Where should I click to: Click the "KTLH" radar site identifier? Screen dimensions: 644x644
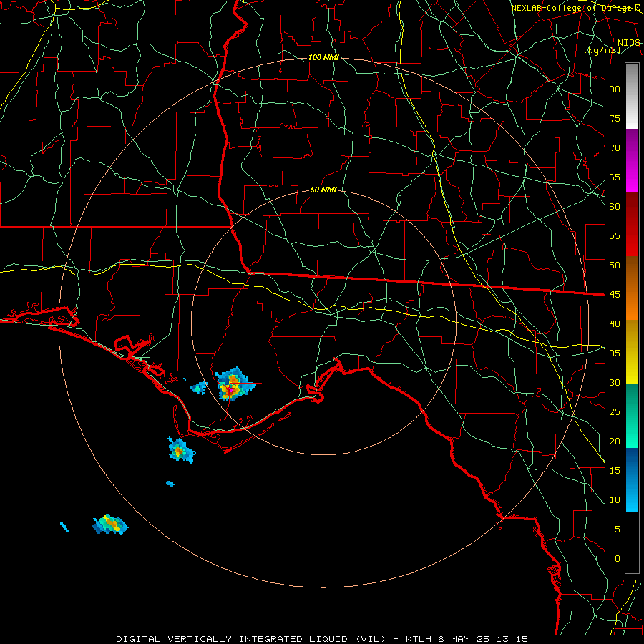[419, 639]
